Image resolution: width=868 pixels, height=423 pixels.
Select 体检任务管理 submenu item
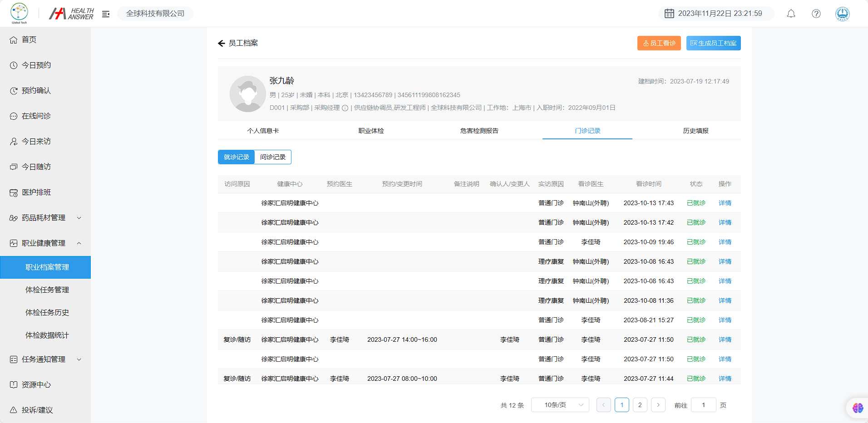click(45, 290)
